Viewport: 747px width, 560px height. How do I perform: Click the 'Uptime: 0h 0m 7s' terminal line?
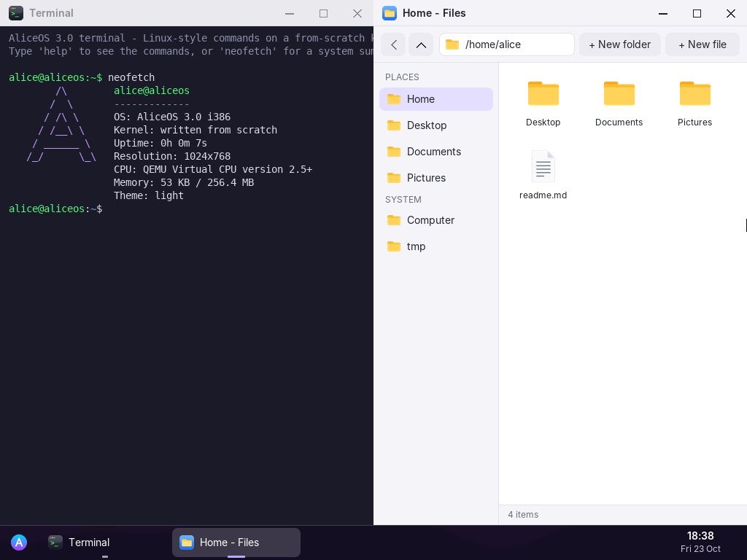click(x=160, y=143)
